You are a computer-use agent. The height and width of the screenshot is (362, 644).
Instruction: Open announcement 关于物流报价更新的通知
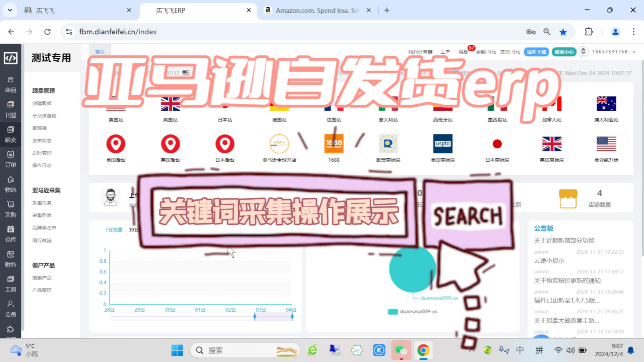[567, 280]
